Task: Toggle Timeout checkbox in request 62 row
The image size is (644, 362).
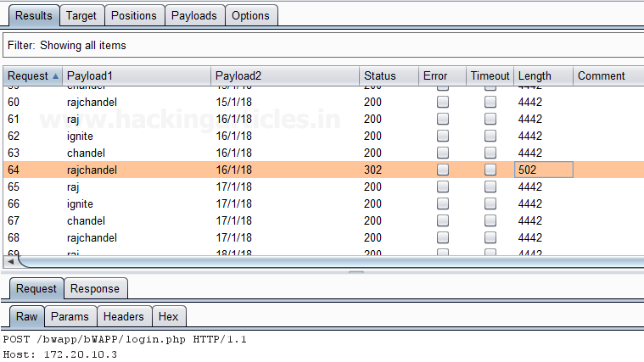Action: click(x=490, y=136)
